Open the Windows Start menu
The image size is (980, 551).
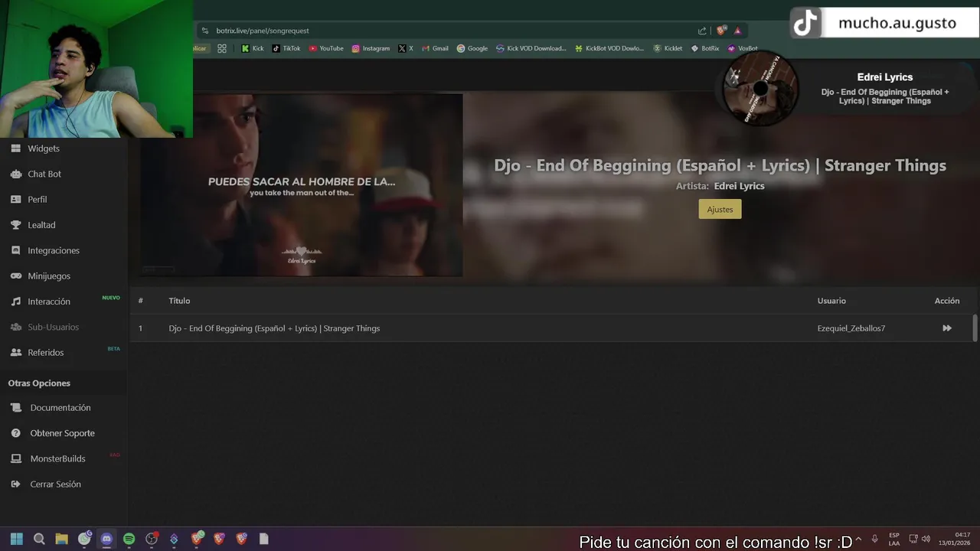16,539
